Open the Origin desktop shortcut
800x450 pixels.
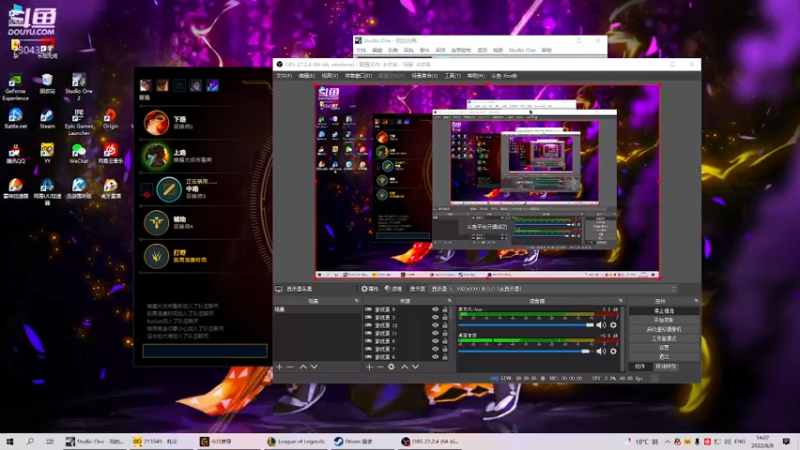(x=110, y=119)
